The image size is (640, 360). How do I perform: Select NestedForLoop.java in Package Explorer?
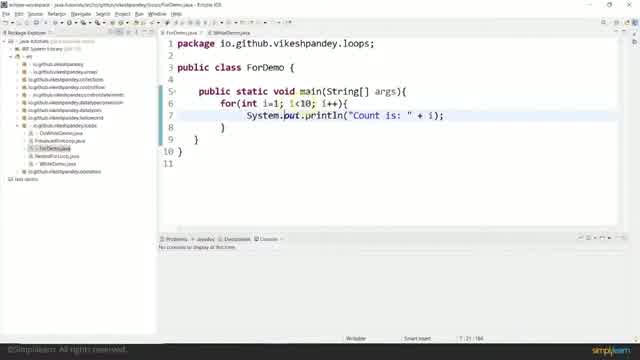click(x=57, y=156)
